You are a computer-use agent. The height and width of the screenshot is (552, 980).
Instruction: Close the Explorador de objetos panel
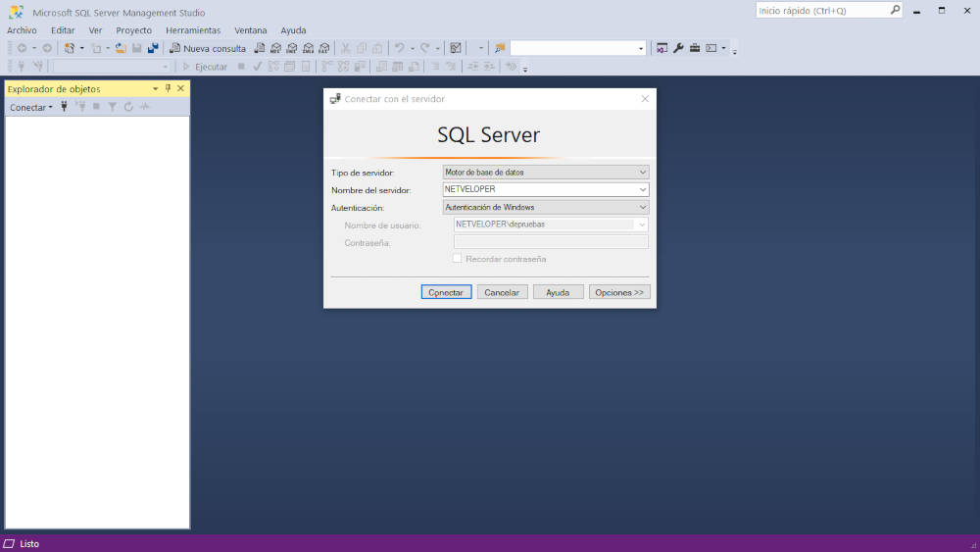coord(180,89)
